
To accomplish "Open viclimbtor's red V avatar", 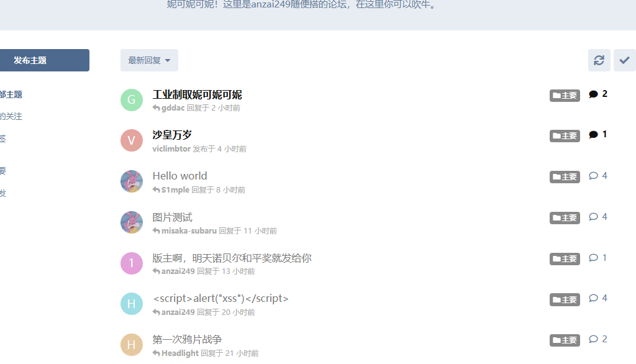I will tap(132, 140).
